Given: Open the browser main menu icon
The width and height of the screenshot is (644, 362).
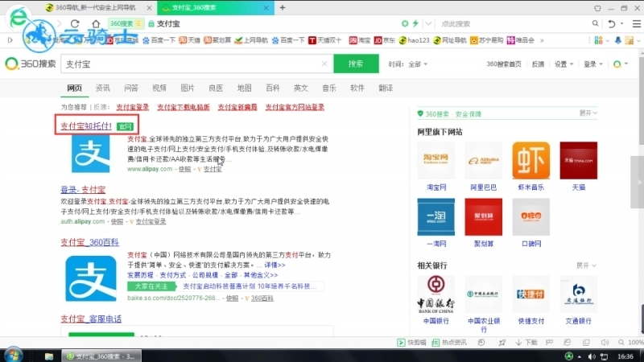Looking at the screenshot, I should [636, 24].
